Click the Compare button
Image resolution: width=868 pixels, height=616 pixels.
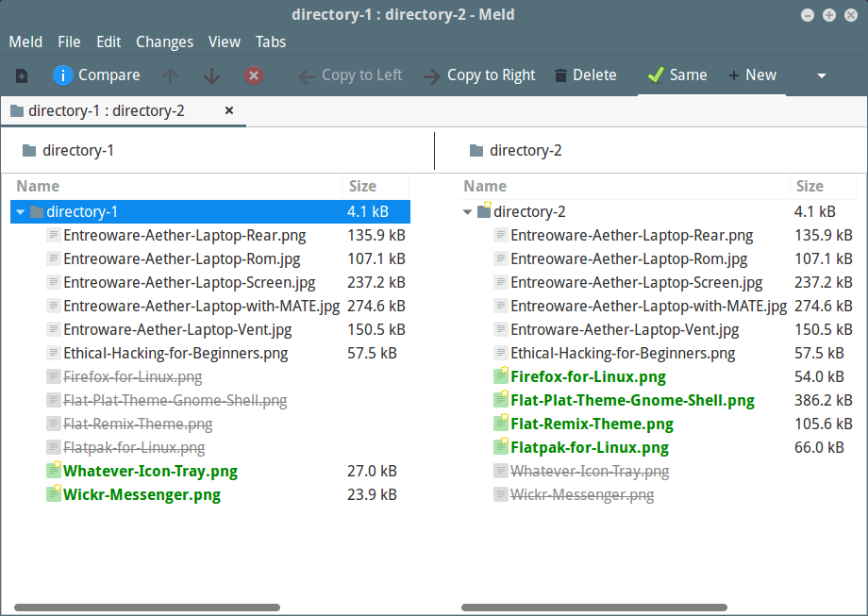[96, 75]
